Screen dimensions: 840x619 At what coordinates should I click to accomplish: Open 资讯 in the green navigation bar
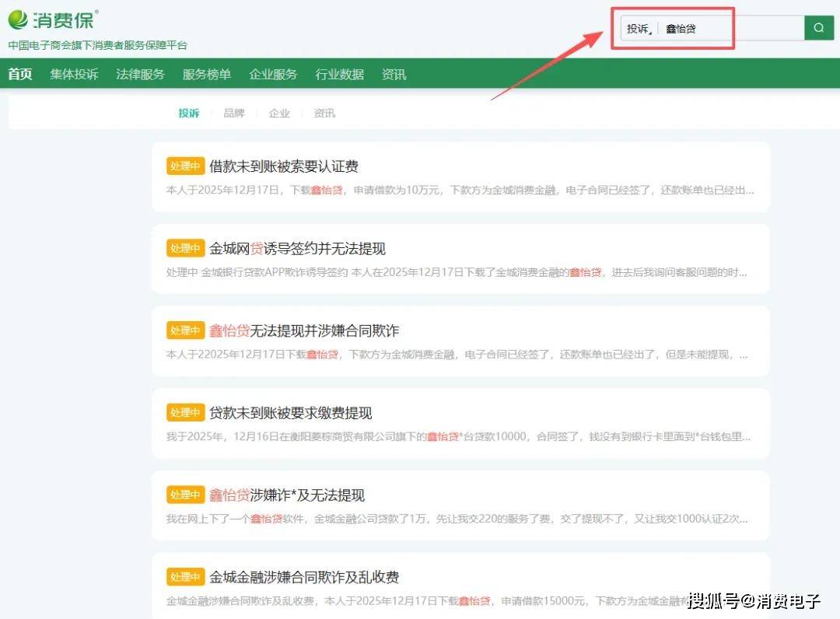click(394, 75)
